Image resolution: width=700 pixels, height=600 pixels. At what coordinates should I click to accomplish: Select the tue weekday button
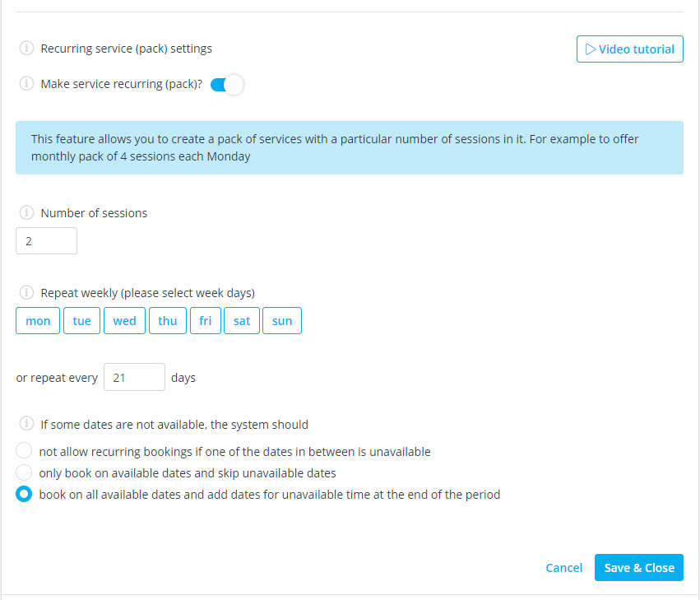click(x=81, y=321)
